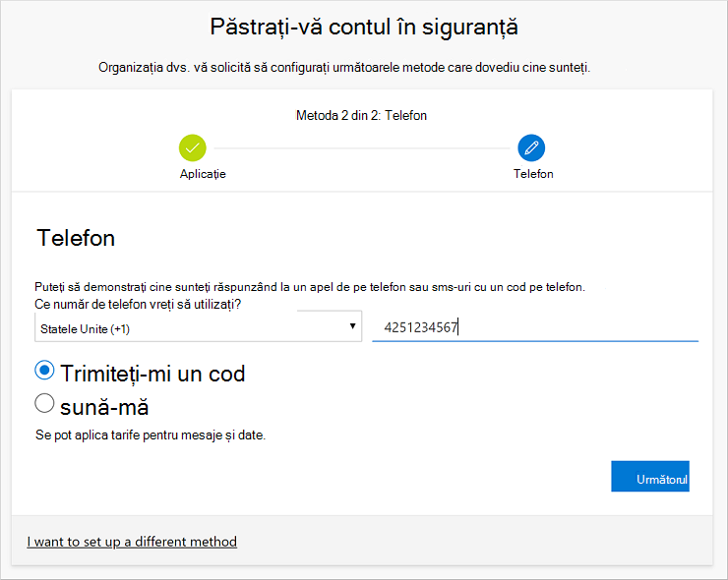Image resolution: width=728 pixels, height=580 pixels.
Task: Click the green checkmark Aplicație step icon
Action: coord(192,148)
